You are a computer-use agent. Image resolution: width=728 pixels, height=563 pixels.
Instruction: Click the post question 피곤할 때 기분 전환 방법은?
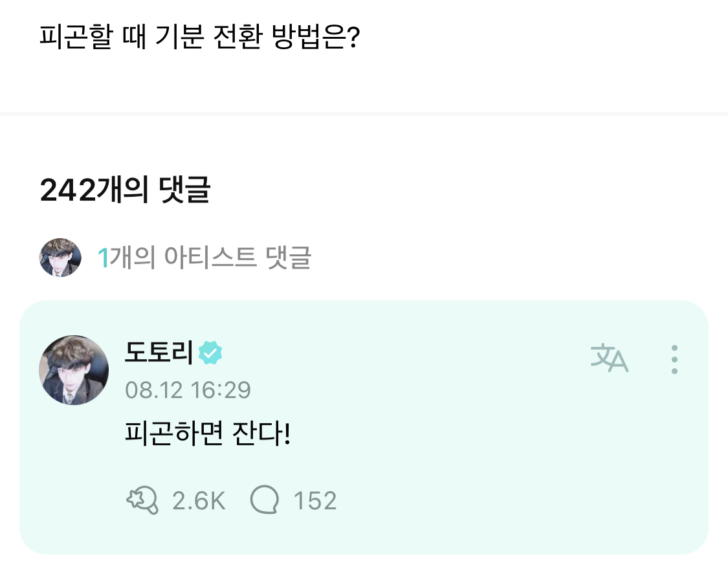click(200, 39)
